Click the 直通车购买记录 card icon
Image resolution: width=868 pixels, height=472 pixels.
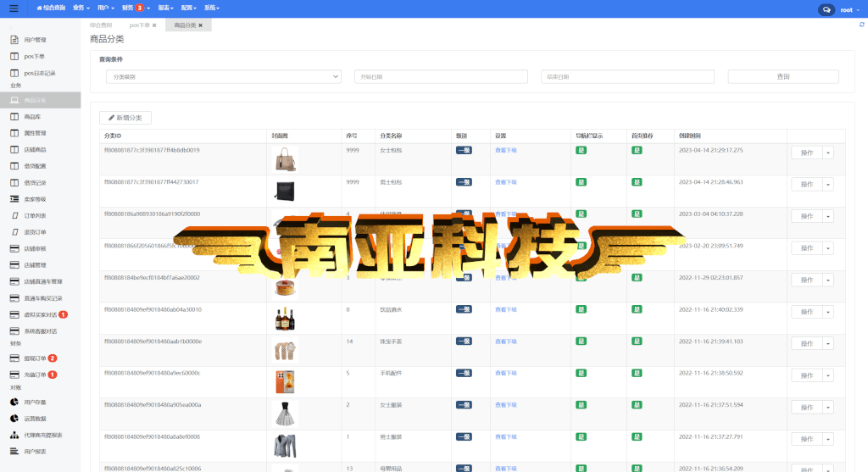[x=14, y=298]
